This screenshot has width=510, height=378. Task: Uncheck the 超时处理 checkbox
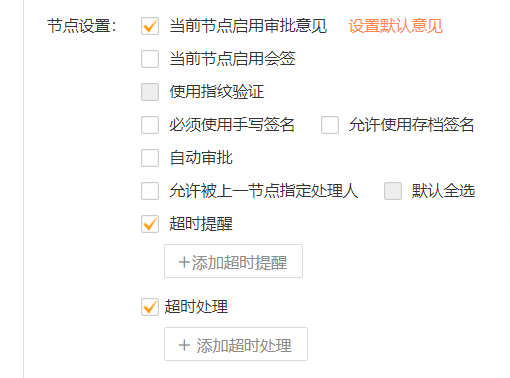click(x=150, y=307)
